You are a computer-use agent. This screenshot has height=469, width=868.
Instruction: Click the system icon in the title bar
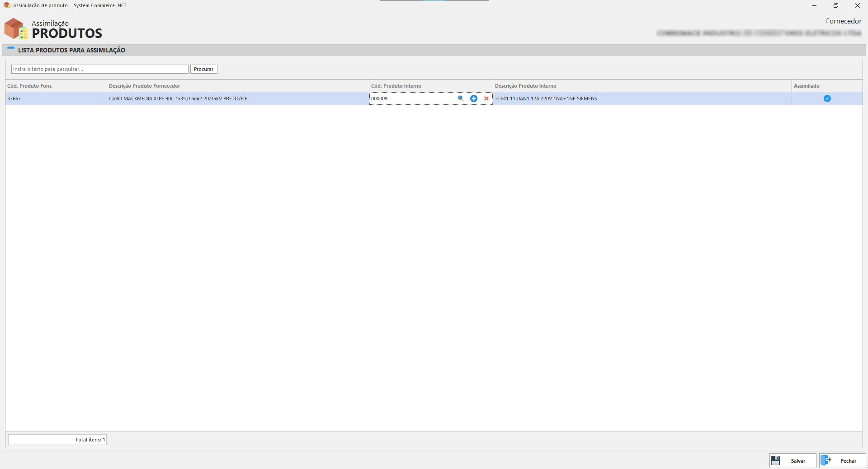click(x=7, y=5)
